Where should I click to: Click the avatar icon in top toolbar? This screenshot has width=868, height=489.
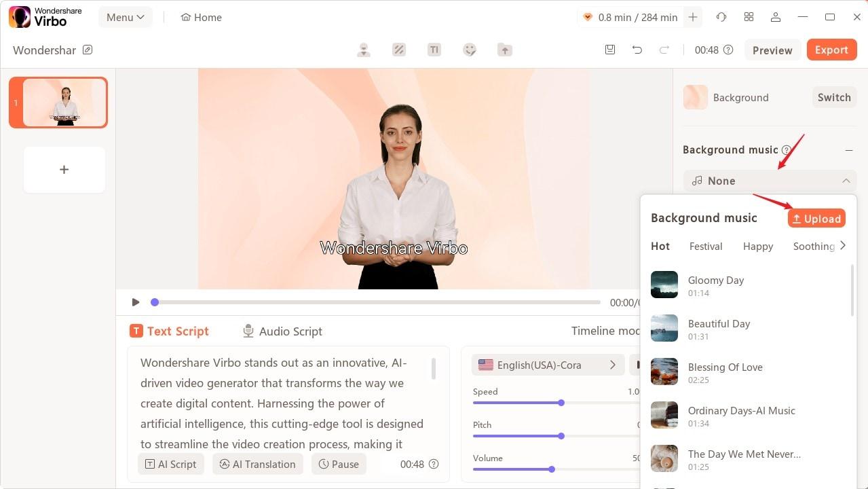[x=364, y=50]
